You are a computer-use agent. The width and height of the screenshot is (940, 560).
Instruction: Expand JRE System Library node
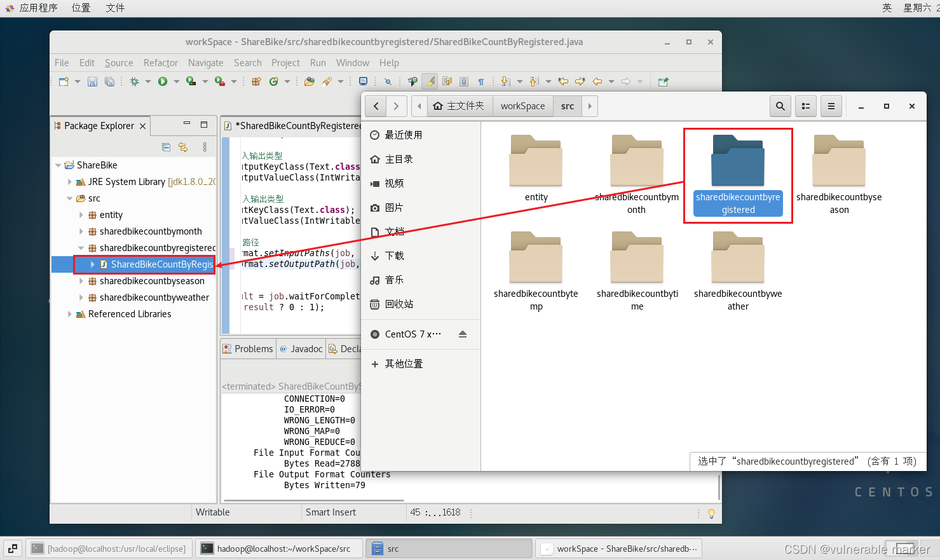click(x=70, y=182)
